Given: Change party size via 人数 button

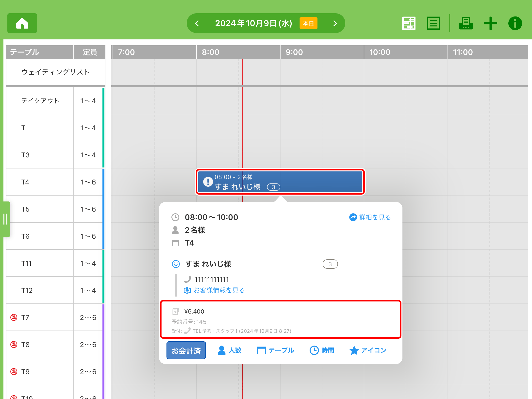Looking at the screenshot, I should click(230, 350).
